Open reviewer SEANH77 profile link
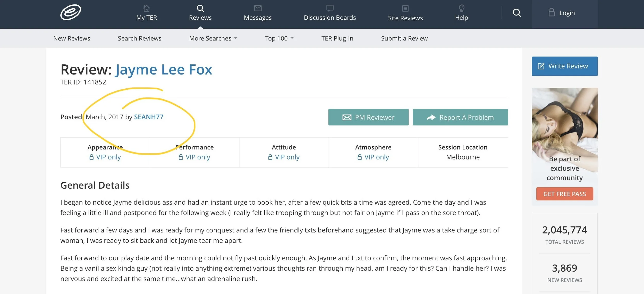The image size is (644, 294). (x=149, y=117)
